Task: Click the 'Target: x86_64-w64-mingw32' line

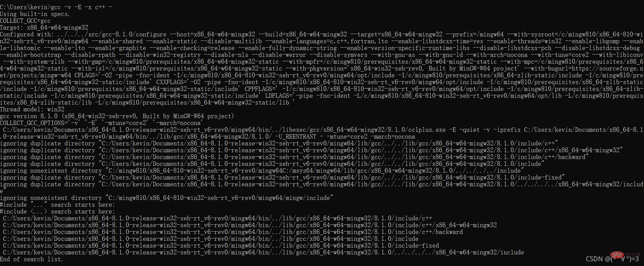Action: click(44, 28)
